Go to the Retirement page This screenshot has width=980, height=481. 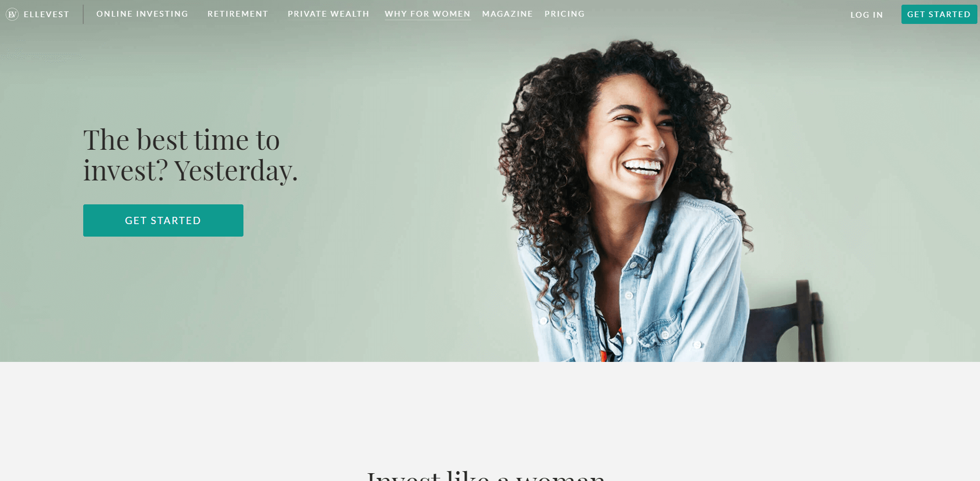click(x=238, y=14)
